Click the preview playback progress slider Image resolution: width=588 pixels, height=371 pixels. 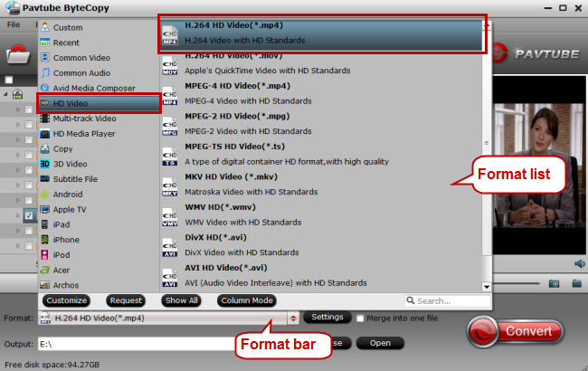(x=516, y=283)
